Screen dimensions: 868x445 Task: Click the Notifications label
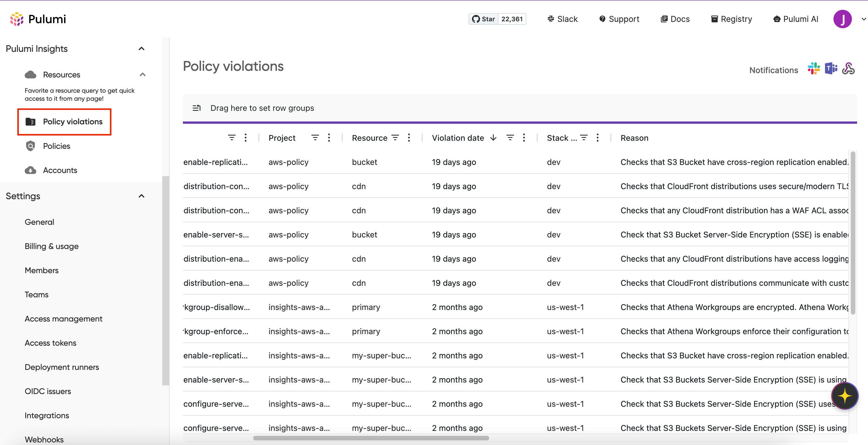tap(774, 70)
